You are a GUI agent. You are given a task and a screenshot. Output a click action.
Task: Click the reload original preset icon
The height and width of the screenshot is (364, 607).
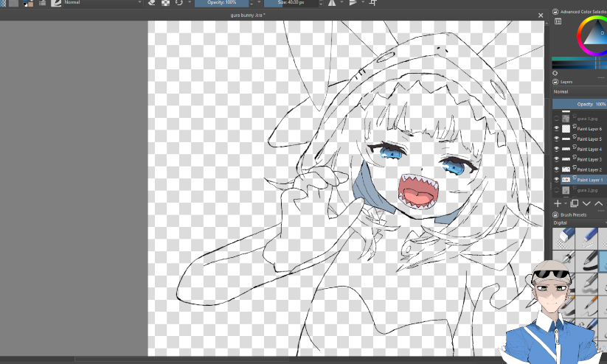(x=178, y=3)
